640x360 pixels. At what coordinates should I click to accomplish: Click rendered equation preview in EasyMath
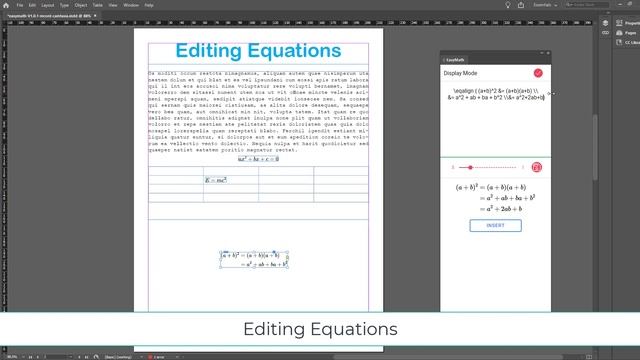pyautogui.click(x=496, y=198)
